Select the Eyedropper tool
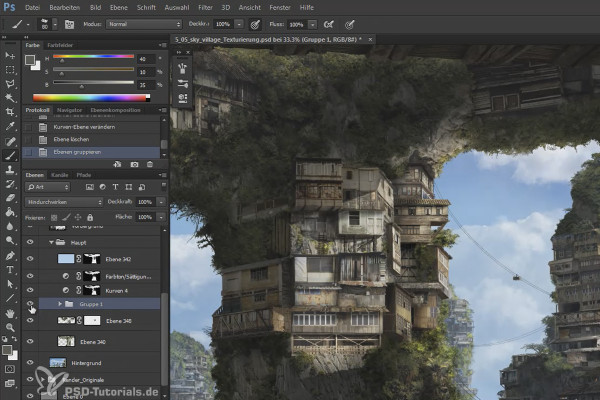 (x=10, y=126)
